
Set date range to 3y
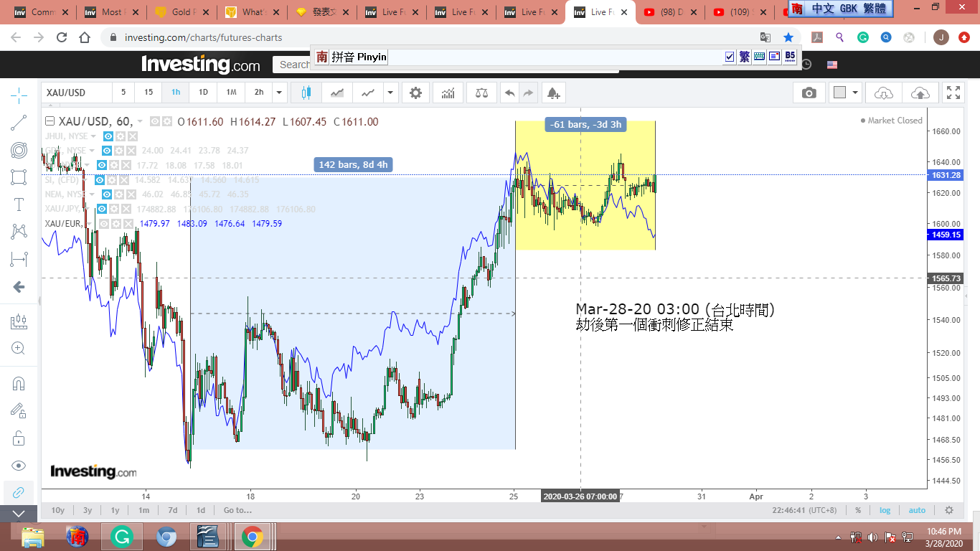88,510
